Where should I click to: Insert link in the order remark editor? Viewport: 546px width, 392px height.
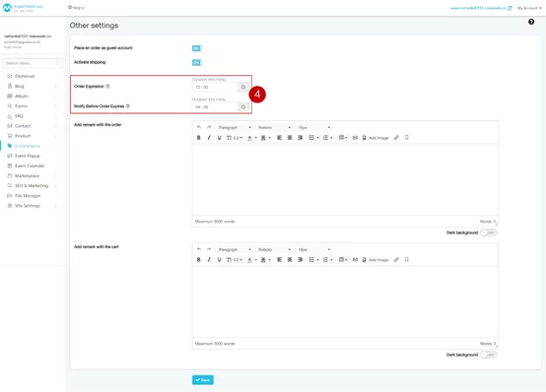tap(396, 138)
